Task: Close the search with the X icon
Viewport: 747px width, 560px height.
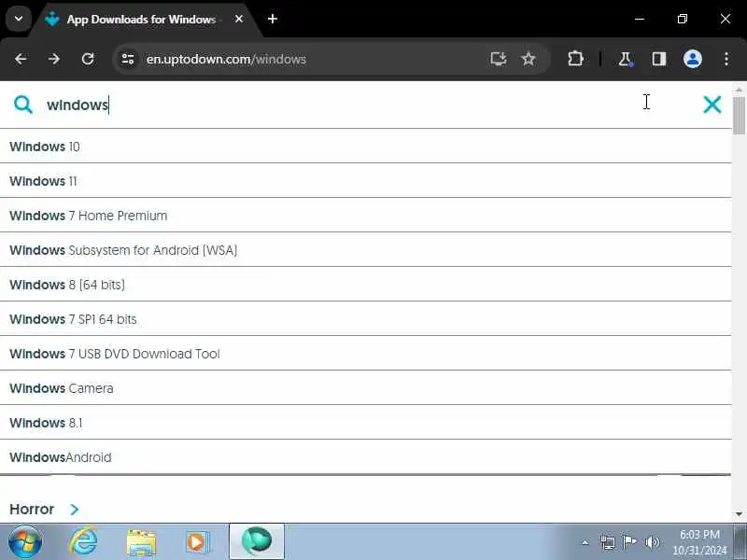Action: coord(712,105)
